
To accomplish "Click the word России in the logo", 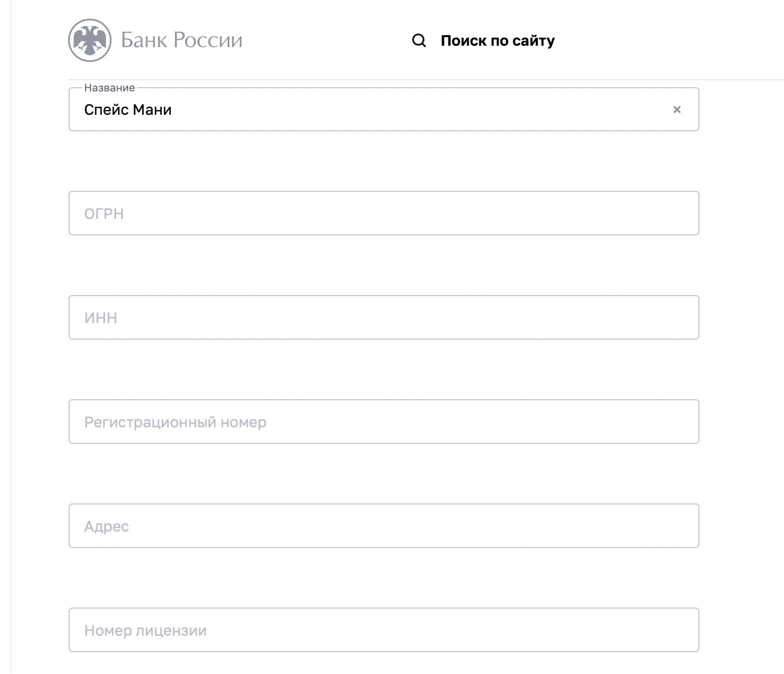I will pyautogui.click(x=208, y=40).
